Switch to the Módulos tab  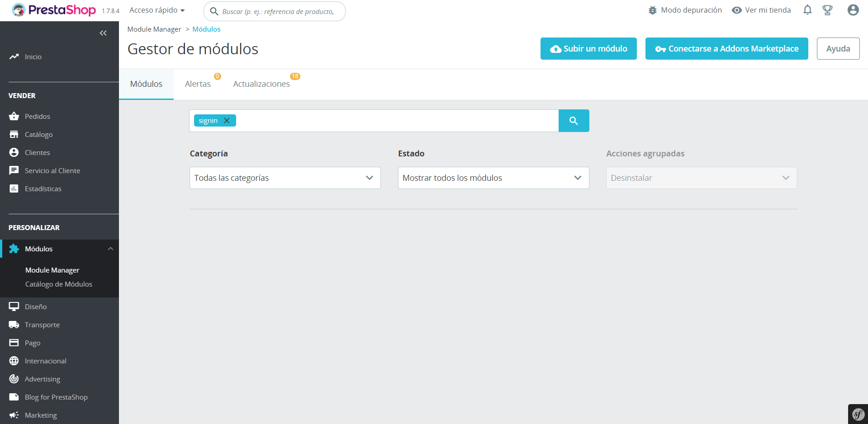coord(146,84)
